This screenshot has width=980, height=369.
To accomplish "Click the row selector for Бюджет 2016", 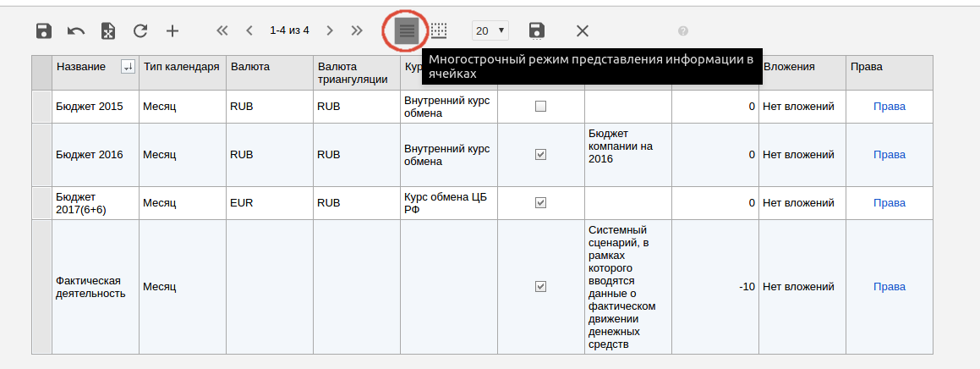I will [x=42, y=155].
